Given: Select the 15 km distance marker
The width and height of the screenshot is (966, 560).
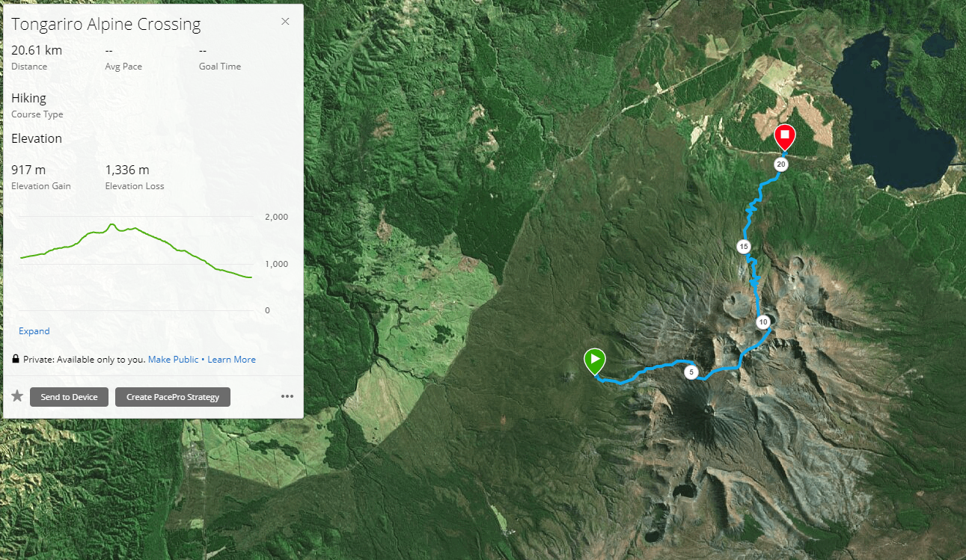Looking at the screenshot, I should click(743, 246).
